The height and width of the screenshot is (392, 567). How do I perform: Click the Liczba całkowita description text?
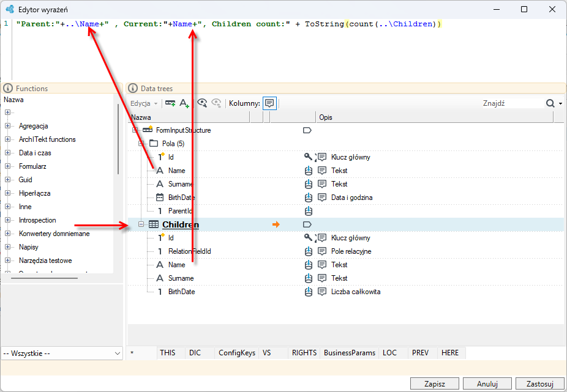tap(356, 292)
